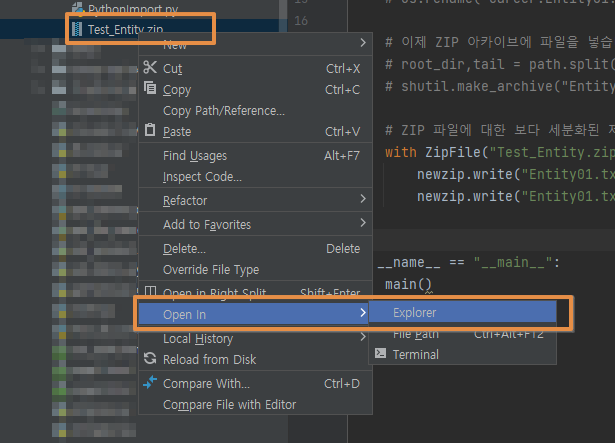615x443 pixels.
Task: Click the root_dir,tail = path.split comment line
Action: coord(500,64)
